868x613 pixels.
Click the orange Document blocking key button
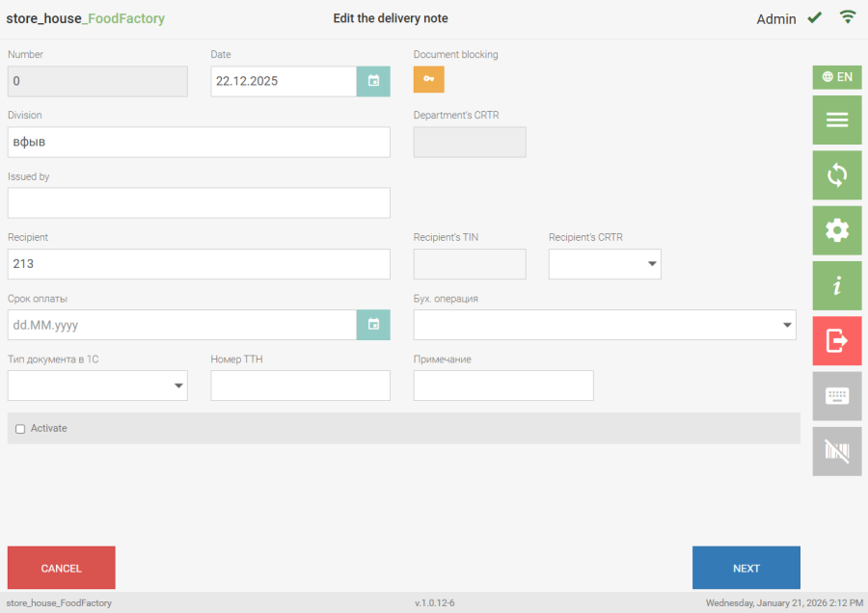(429, 80)
